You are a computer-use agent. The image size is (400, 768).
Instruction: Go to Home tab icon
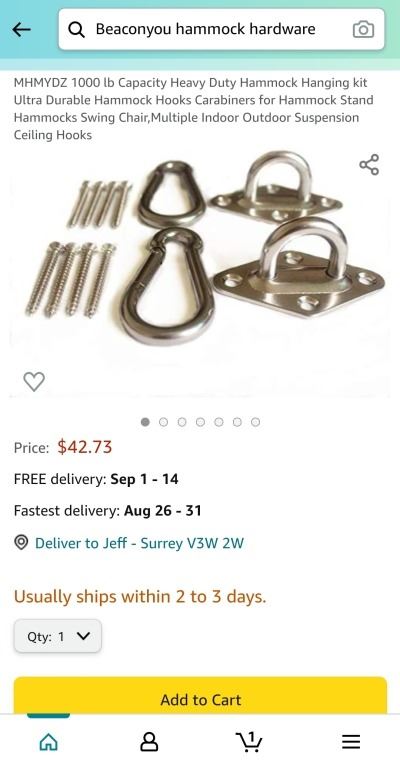[48, 742]
